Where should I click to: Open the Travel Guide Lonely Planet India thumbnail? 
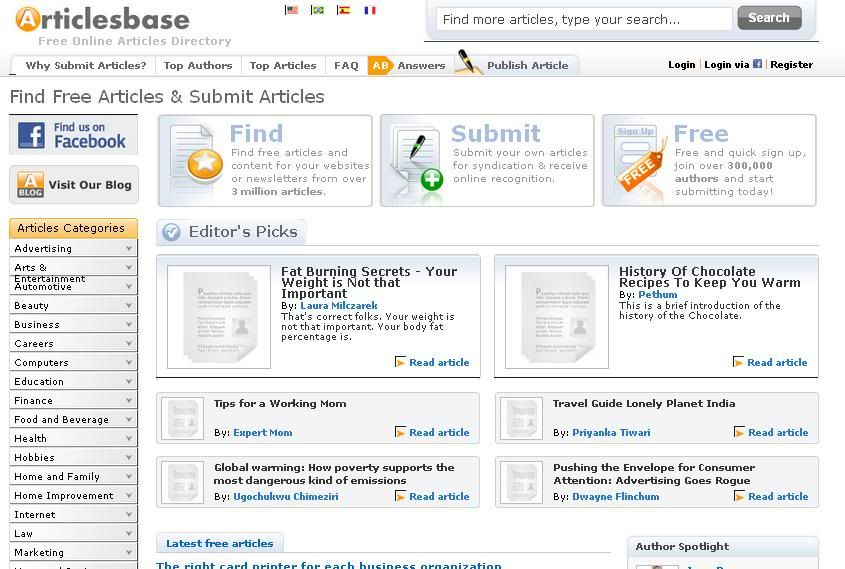521,418
